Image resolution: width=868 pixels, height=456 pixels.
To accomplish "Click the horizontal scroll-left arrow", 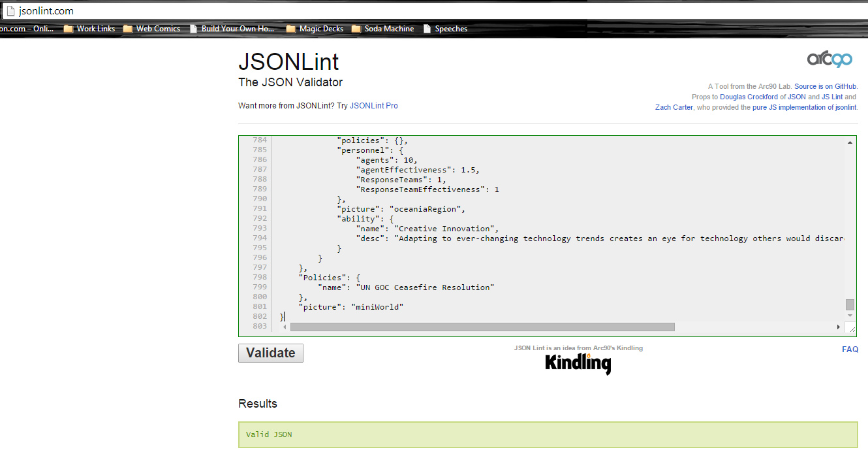I will (x=285, y=327).
